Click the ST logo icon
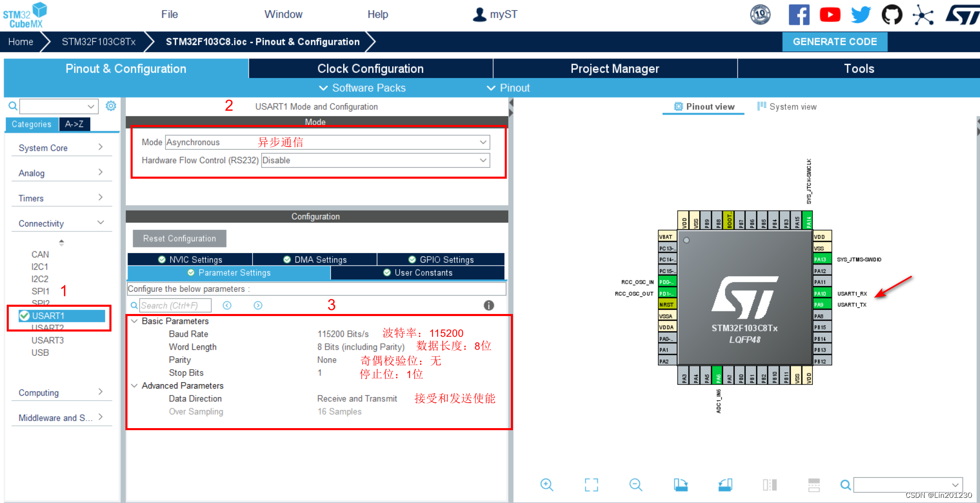The image size is (980, 503). [x=962, y=14]
